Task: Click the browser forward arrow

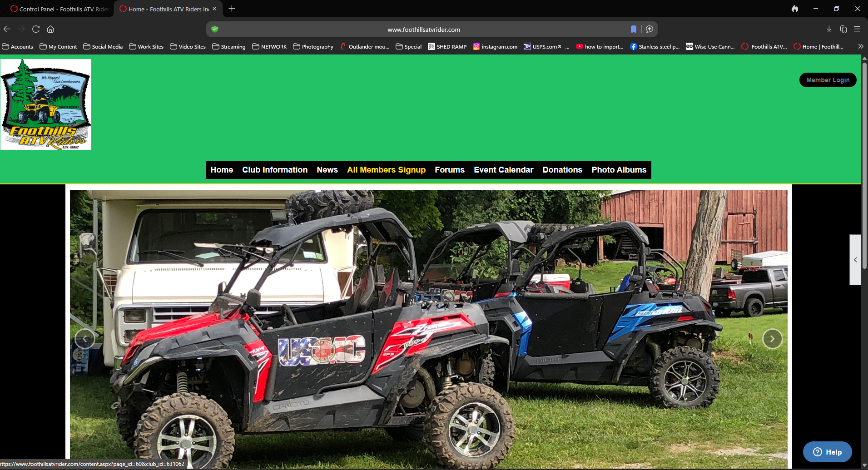Action: [21, 29]
